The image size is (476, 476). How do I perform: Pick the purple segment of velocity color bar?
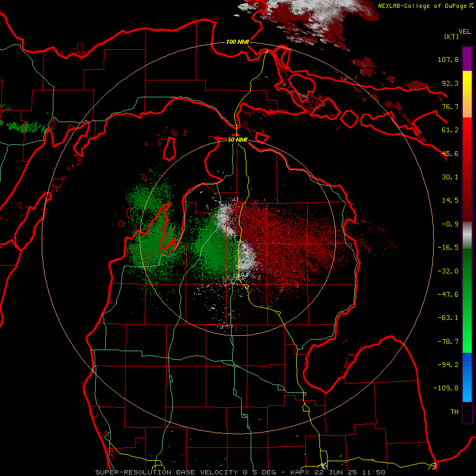[467, 59]
